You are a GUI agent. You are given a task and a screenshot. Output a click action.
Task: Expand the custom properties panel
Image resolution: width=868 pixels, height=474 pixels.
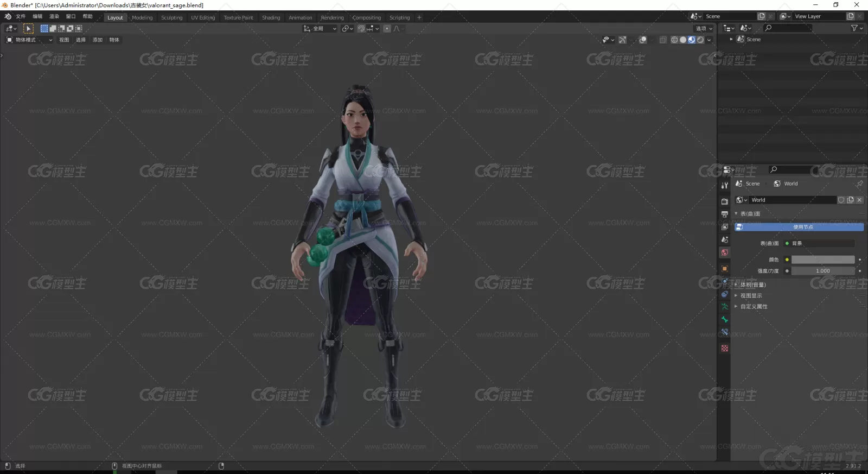pyautogui.click(x=736, y=307)
